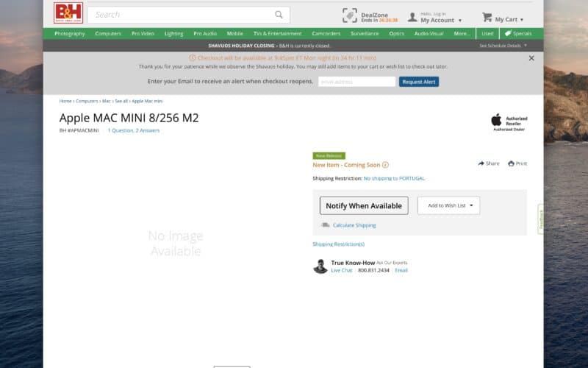Dismiss the holiday notice with X

click(x=531, y=58)
